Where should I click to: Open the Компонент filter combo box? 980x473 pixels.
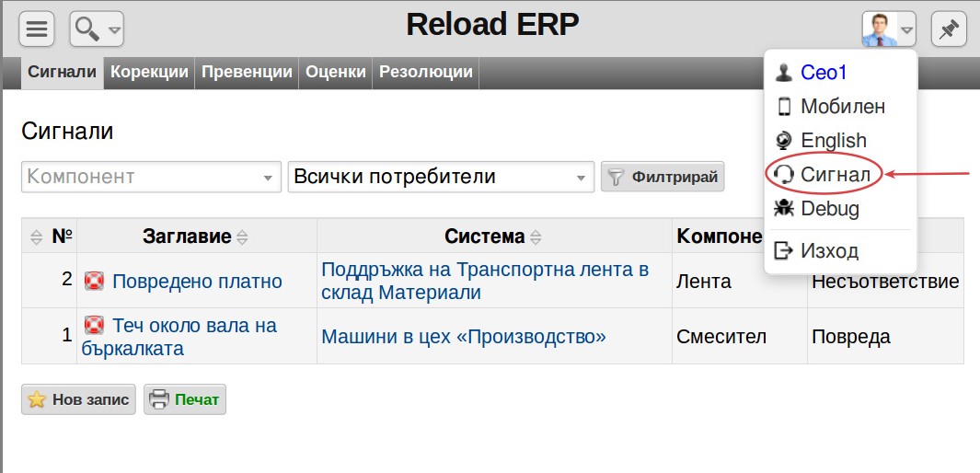pyautogui.click(x=151, y=177)
